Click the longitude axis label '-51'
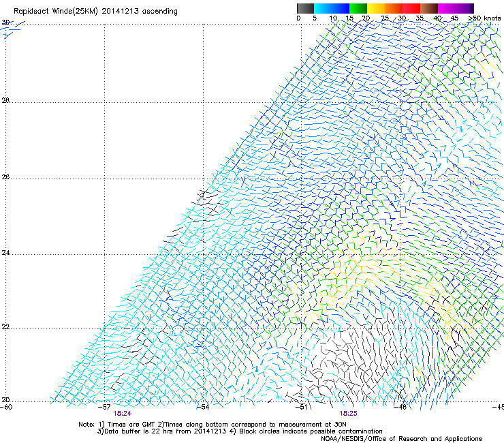The height and width of the screenshot is (443, 504). 301,407
